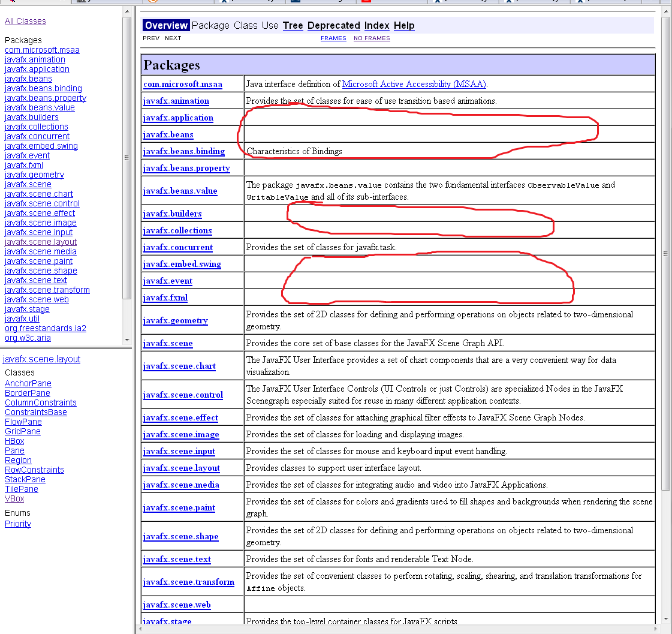Open the AnchorPane class link

(x=28, y=383)
